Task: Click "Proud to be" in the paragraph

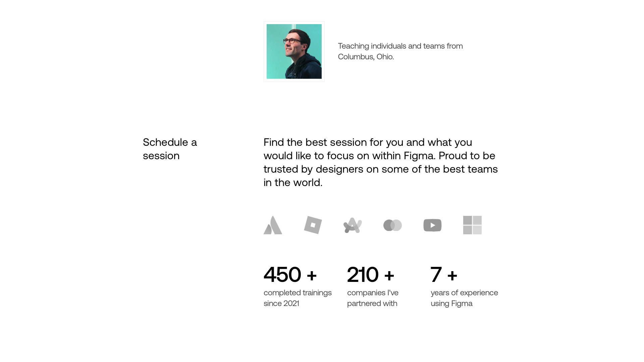Action: coord(467,156)
